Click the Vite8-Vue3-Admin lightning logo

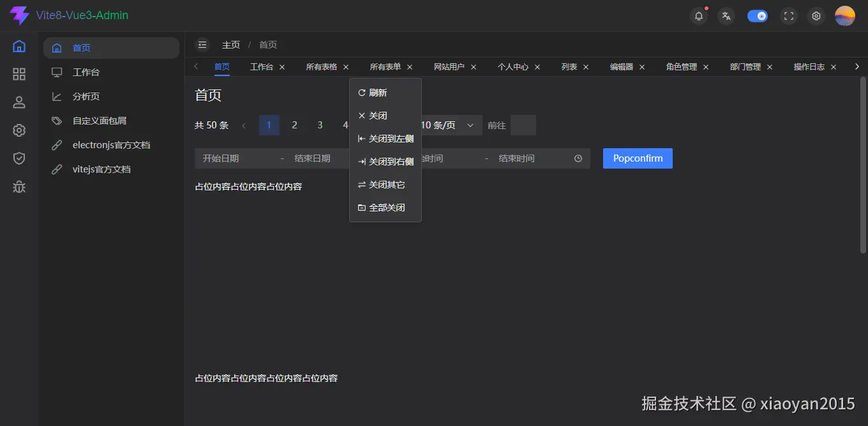(19, 15)
